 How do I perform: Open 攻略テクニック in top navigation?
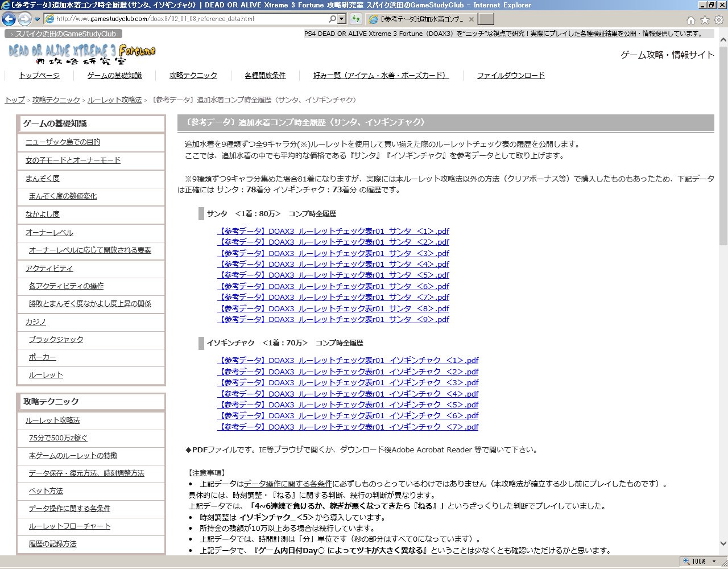193,75
